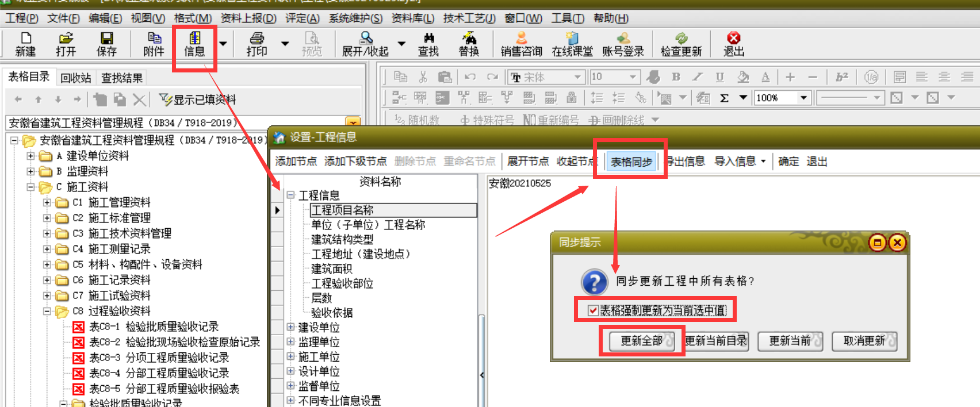
Task: Open the 宋体 font dropdown
Action: (x=577, y=77)
